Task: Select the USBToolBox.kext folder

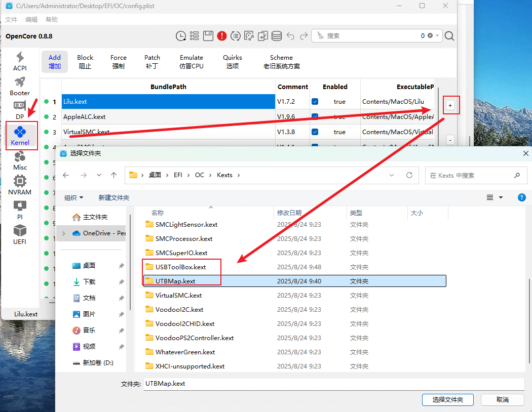Action: (180, 267)
